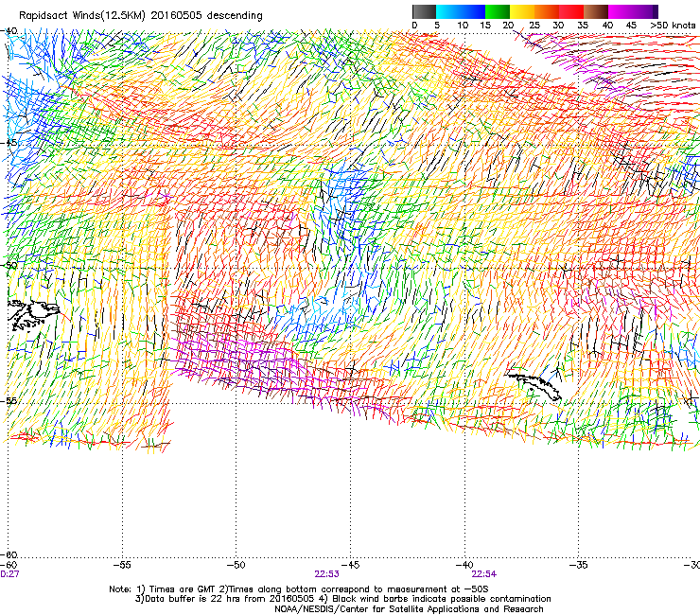Pick the red 30-35 knots legend segment
This screenshot has height=615, width=700.
click(x=571, y=11)
